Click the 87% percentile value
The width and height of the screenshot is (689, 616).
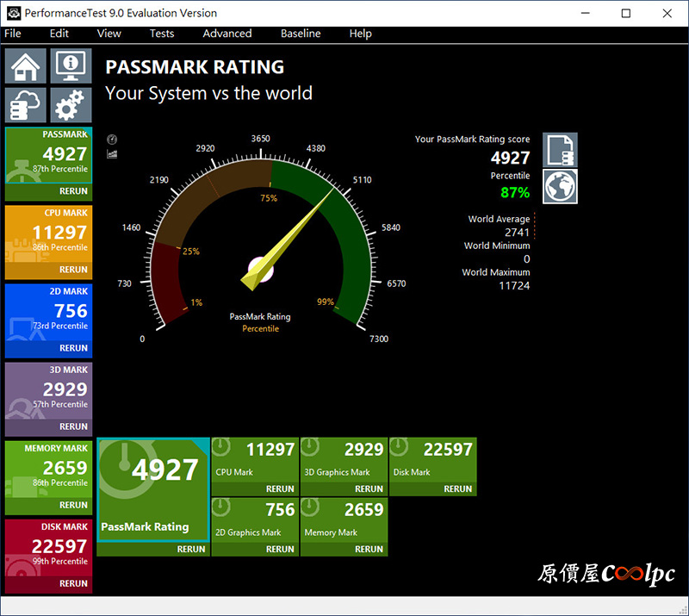(x=515, y=193)
